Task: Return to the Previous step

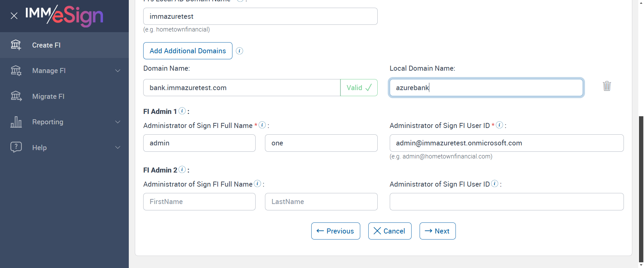Action: pos(335,231)
